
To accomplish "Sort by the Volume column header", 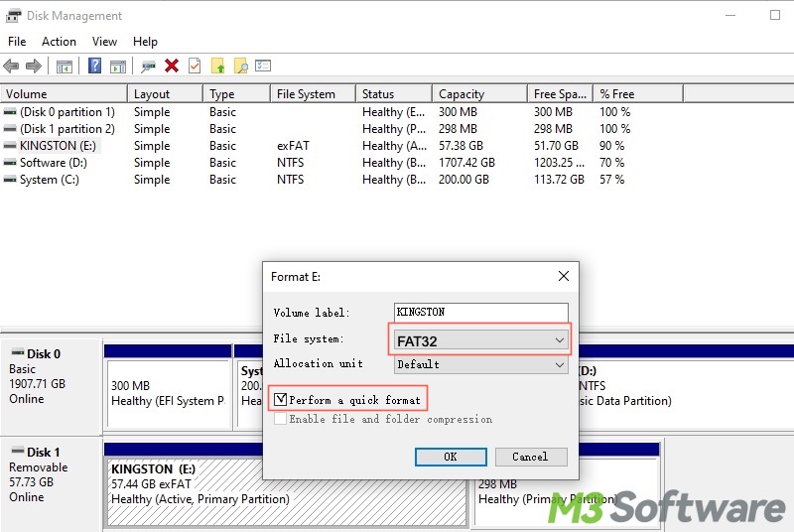I will tap(64, 94).
